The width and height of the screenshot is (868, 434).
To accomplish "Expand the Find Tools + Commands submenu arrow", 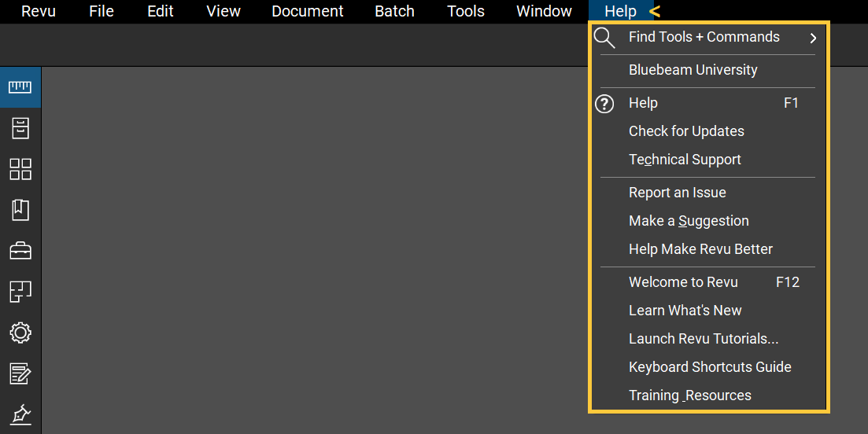I will pos(813,38).
